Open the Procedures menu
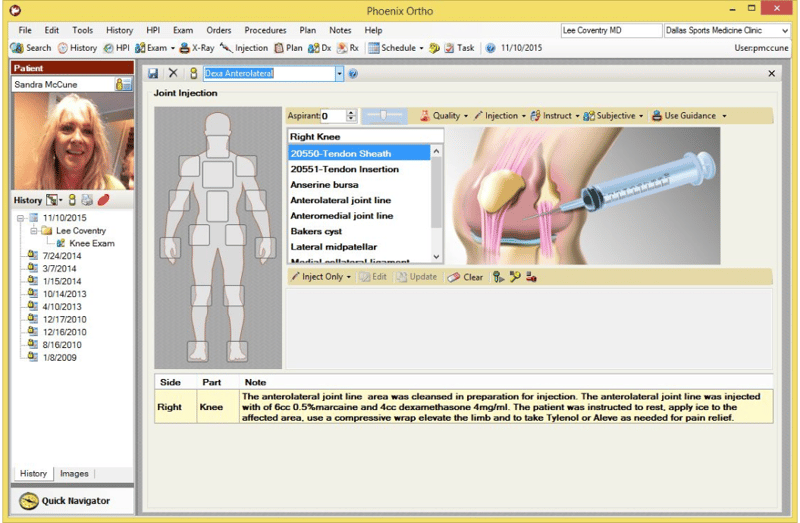 266,30
